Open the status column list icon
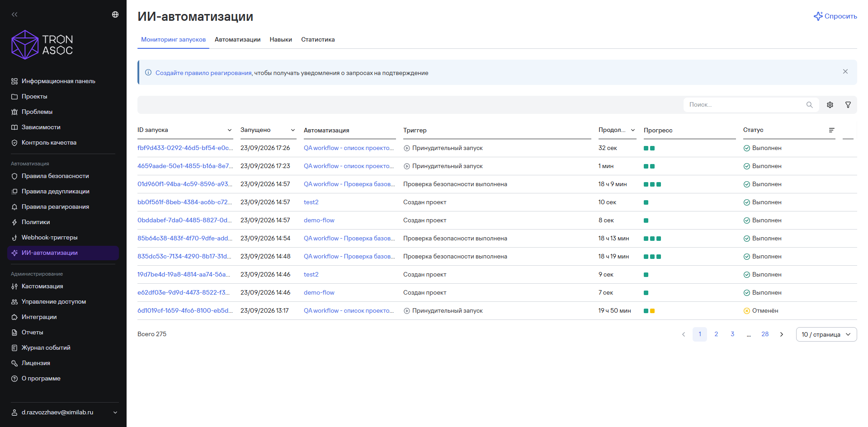This screenshot has width=868, height=427. click(831, 130)
